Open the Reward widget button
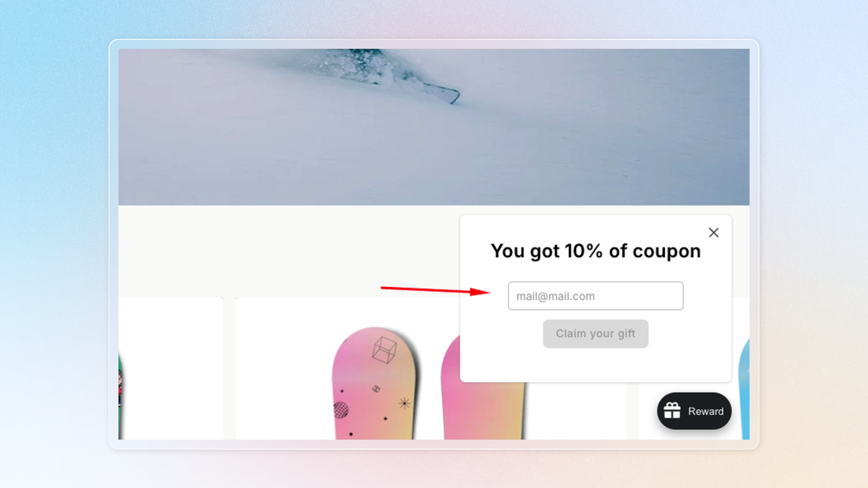Viewport: 868px width, 488px height. point(694,411)
